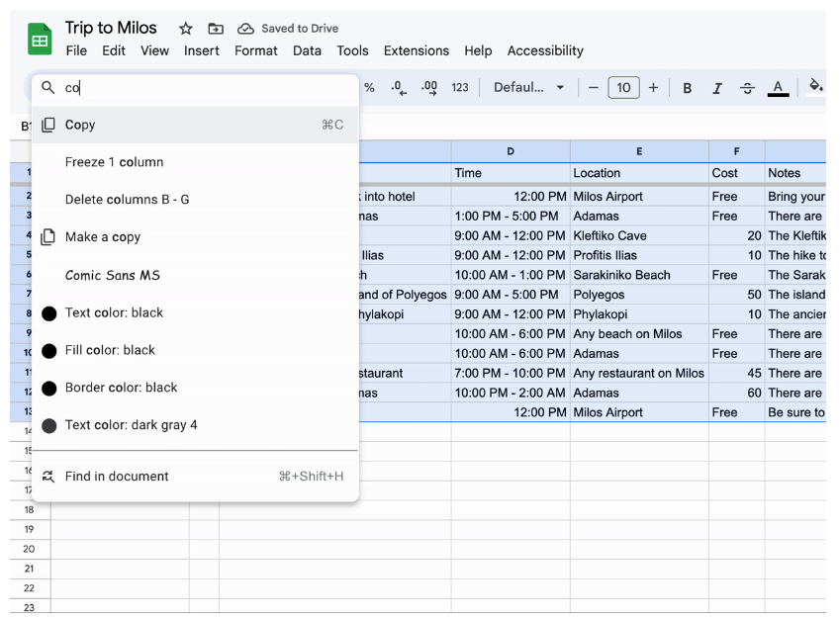
Task: Click the font size field showing 10
Action: [623, 87]
